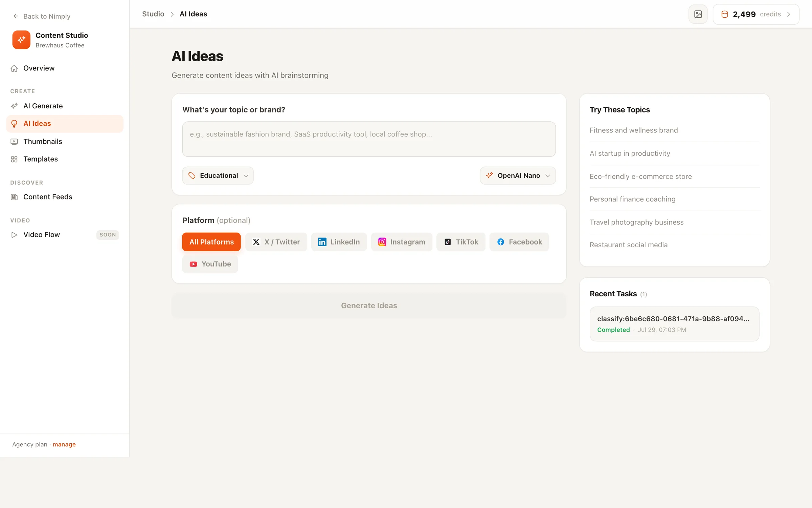Toggle the X / Twitter platform text

point(282,242)
